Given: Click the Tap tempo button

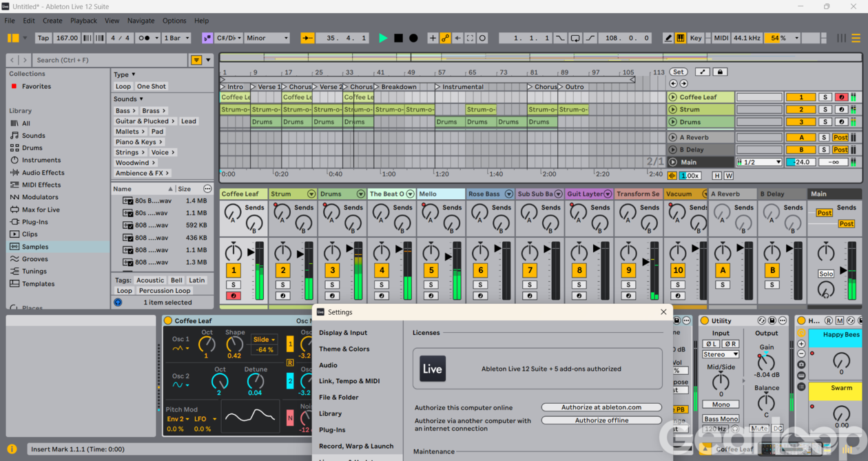Looking at the screenshot, I should coord(43,39).
